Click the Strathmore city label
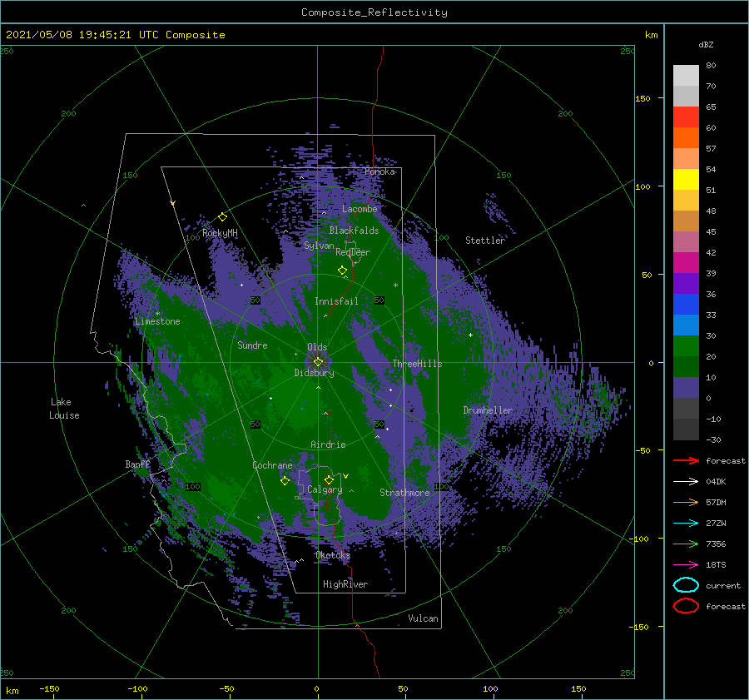 [x=404, y=493]
